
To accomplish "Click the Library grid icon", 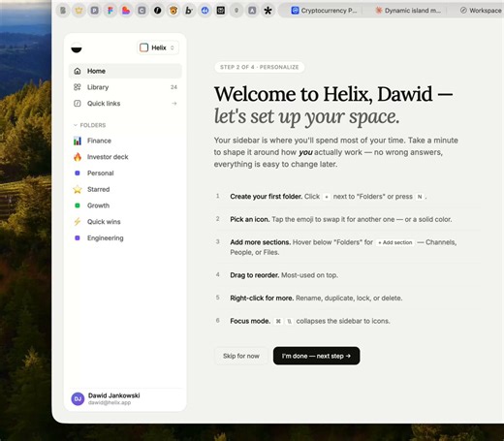I will coord(78,87).
